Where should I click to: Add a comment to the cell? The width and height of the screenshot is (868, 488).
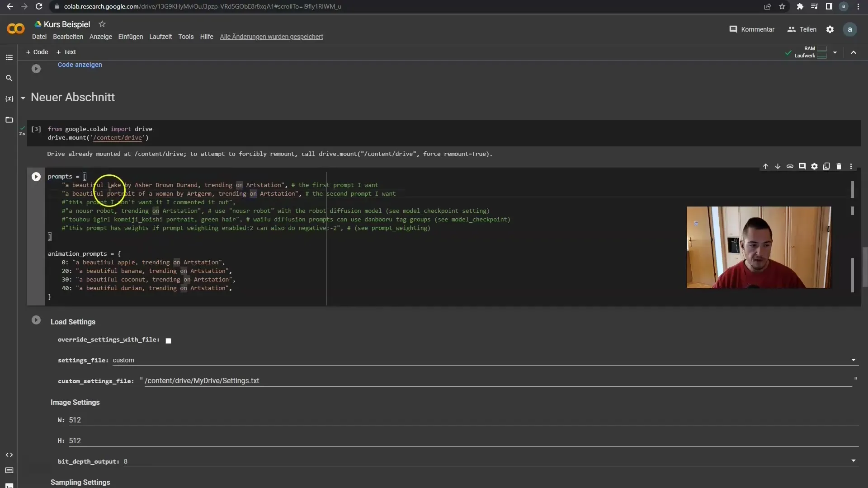pos(802,166)
